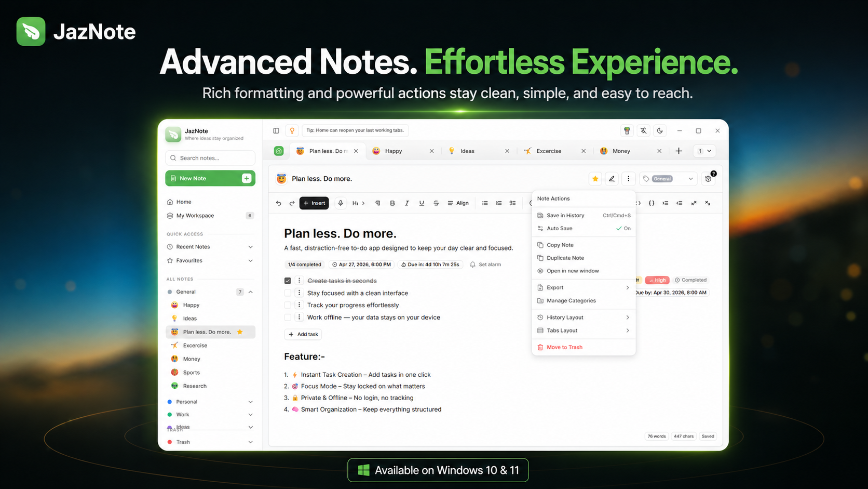This screenshot has height=489, width=868.
Task: Open Manage Categories menu item
Action: (584, 300)
